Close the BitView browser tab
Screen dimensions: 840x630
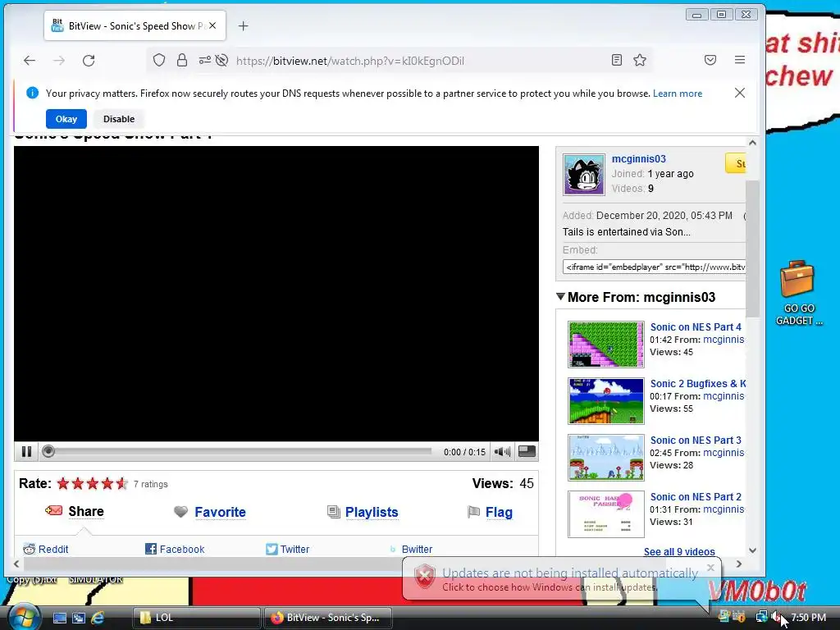click(x=212, y=25)
